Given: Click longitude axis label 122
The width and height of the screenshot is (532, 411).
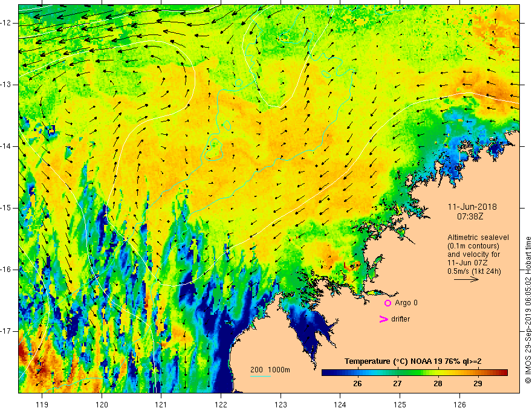Looking at the screenshot, I should coord(221,404).
